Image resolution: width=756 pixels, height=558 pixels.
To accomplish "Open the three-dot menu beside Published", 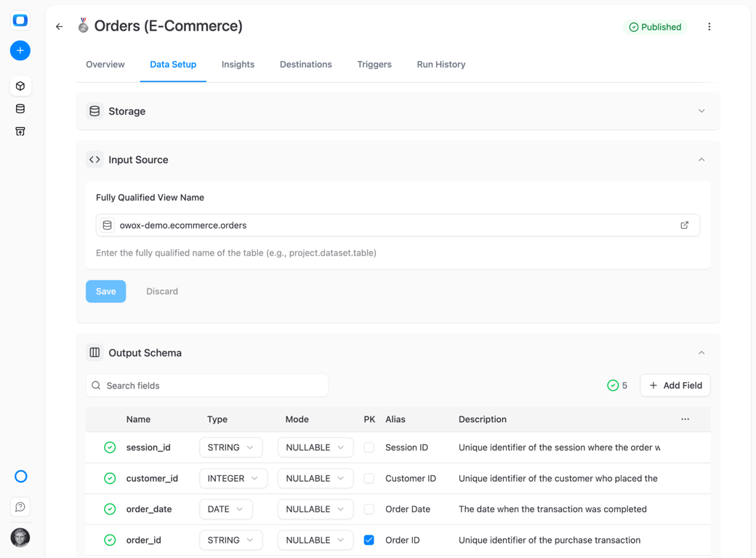I will click(x=709, y=27).
